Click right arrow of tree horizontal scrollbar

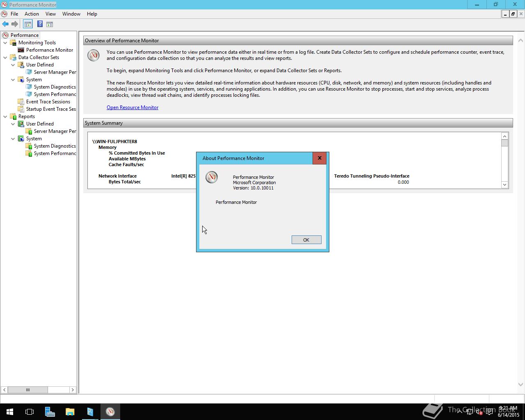[x=73, y=390]
